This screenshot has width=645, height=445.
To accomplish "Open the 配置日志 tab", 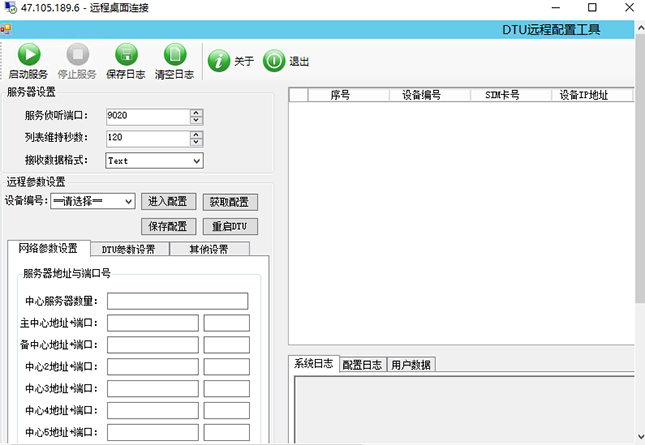I will click(362, 365).
